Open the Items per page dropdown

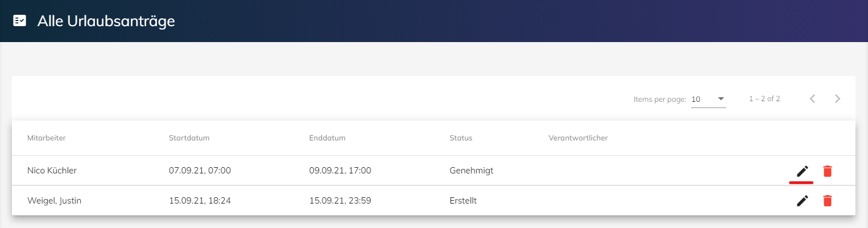coord(708,99)
